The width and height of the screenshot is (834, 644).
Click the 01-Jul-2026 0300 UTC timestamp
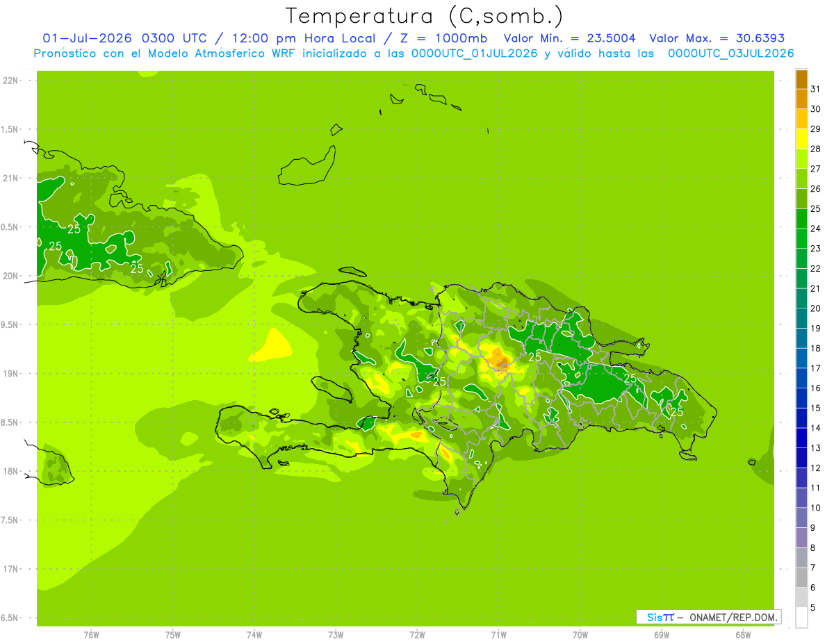(124, 38)
